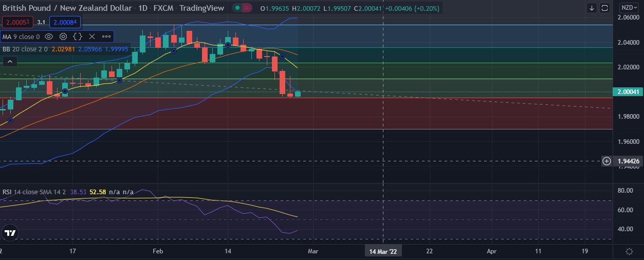Image resolution: width=644 pixels, height=260 pixels.
Task: Click the current price label 2.00041
Action: [x=627, y=92]
